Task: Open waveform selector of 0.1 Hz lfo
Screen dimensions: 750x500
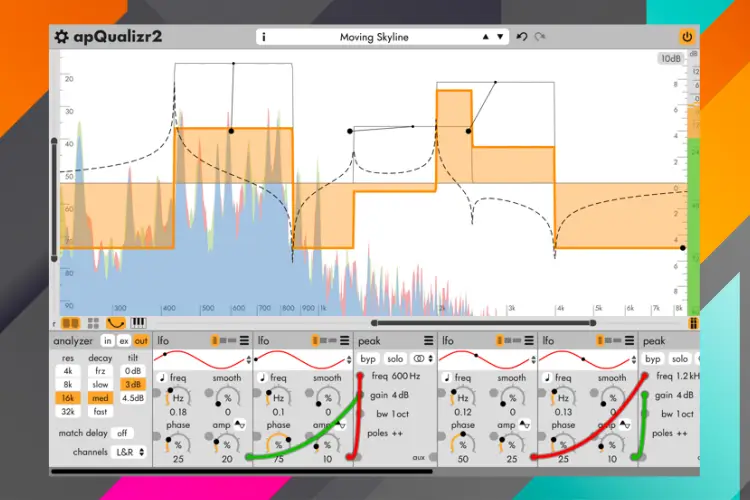Action: coord(349,360)
